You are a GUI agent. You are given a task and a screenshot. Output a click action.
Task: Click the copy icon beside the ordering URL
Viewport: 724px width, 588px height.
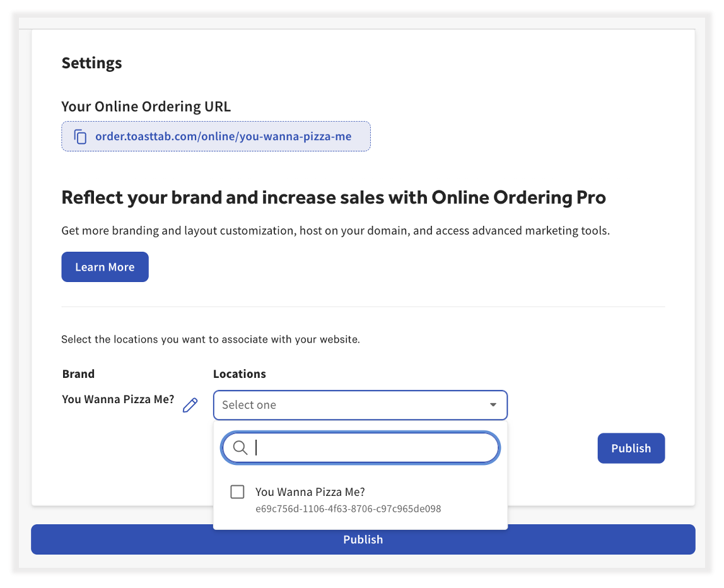pos(81,136)
